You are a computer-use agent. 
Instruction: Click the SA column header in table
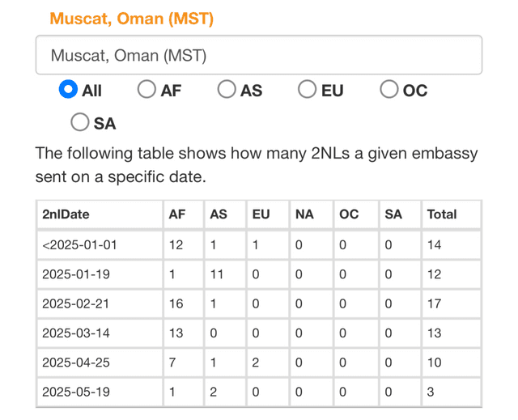coord(401,214)
